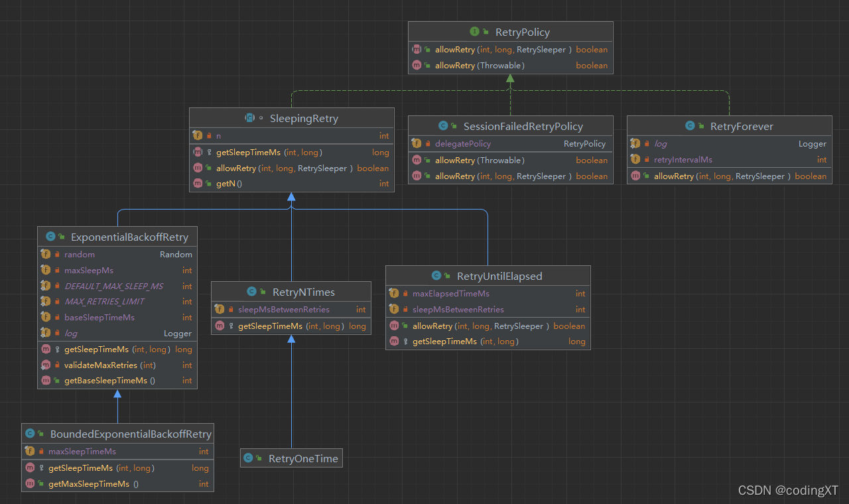Click the field icon beside MAX_RETRIES_LIMIT
This screenshot has height=504, width=849.
46,301
